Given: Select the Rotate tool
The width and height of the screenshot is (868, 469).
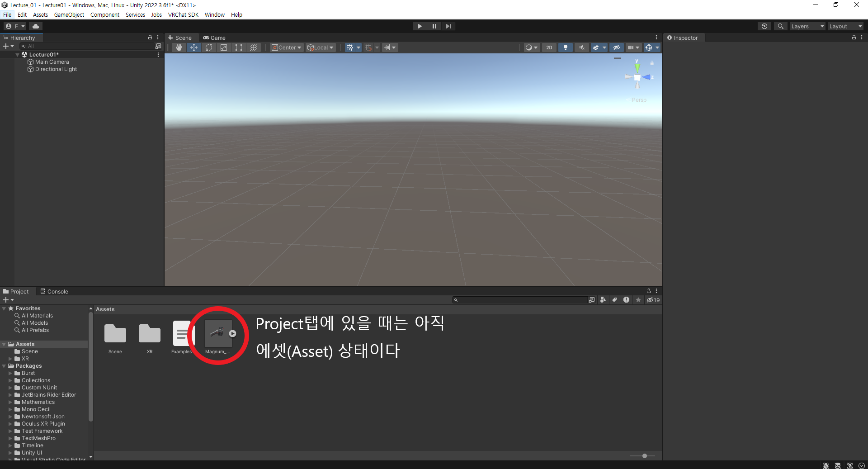Looking at the screenshot, I should click(x=209, y=47).
